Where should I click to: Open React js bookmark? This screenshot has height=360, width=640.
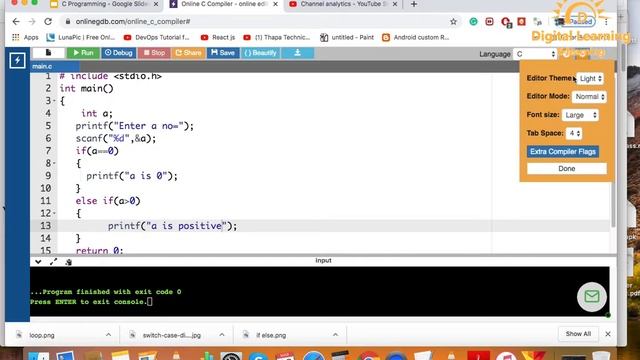218,37
